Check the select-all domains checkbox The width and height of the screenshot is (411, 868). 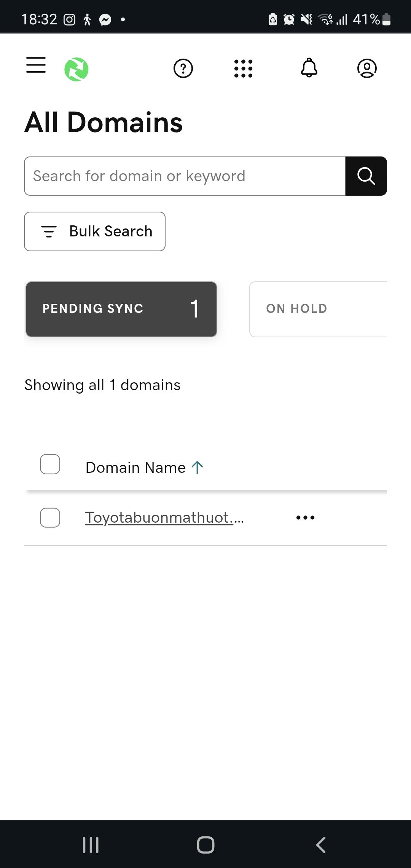(50, 464)
